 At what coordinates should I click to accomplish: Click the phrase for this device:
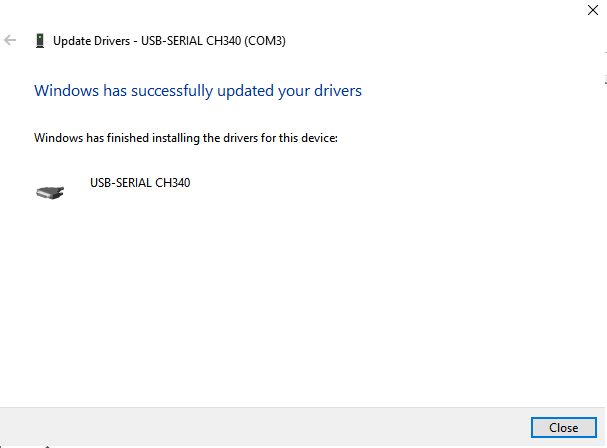click(x=299, y=138)
